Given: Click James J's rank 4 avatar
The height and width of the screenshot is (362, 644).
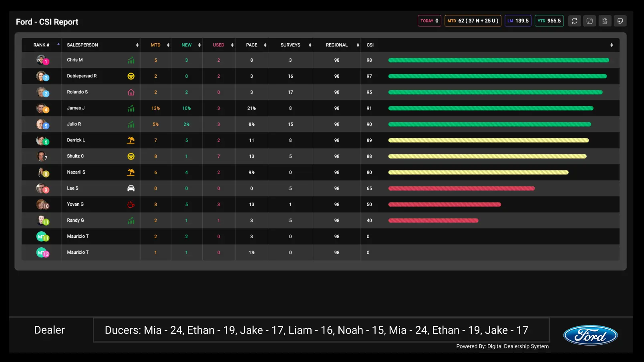Looking at the screenshot, I should tap(42, 108).
